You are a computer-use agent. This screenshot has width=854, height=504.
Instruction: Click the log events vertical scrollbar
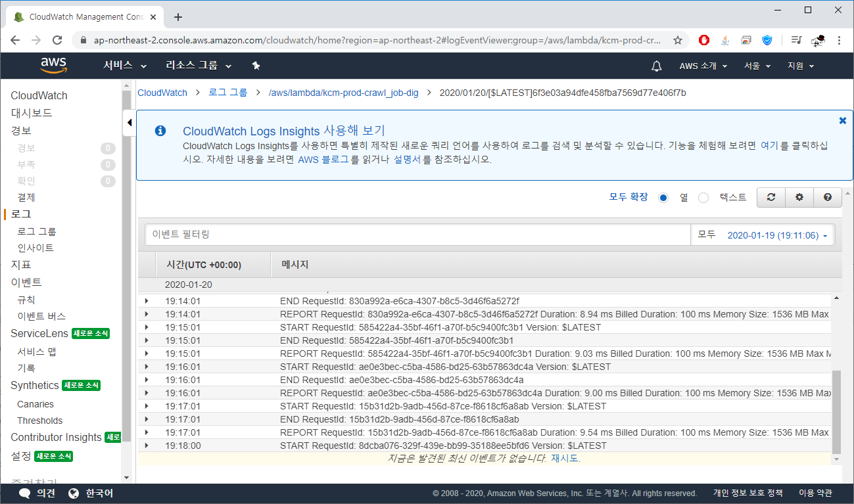coord(836,411)
